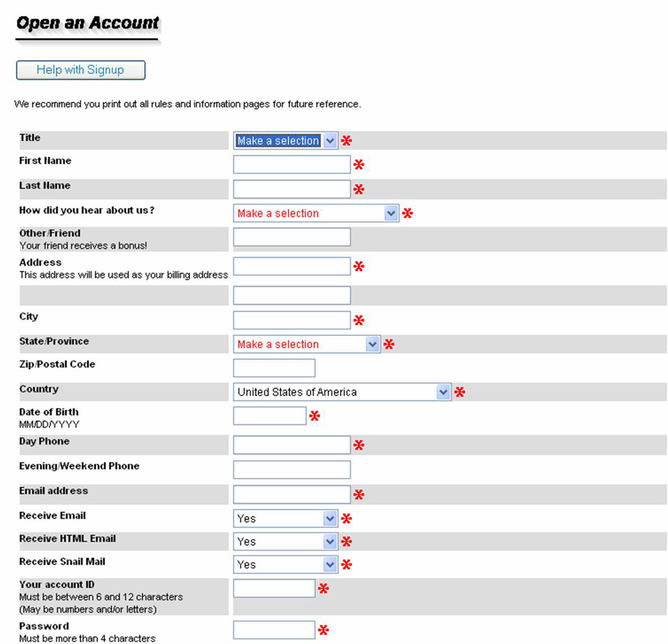Click into the City field
The height and width of the screenshot is (644, 668).
291,320
